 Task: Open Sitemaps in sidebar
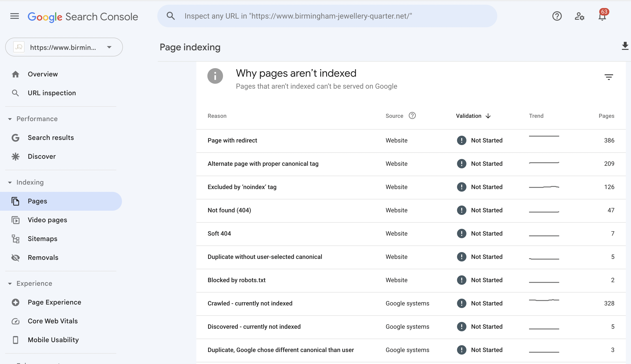point(61,239)
